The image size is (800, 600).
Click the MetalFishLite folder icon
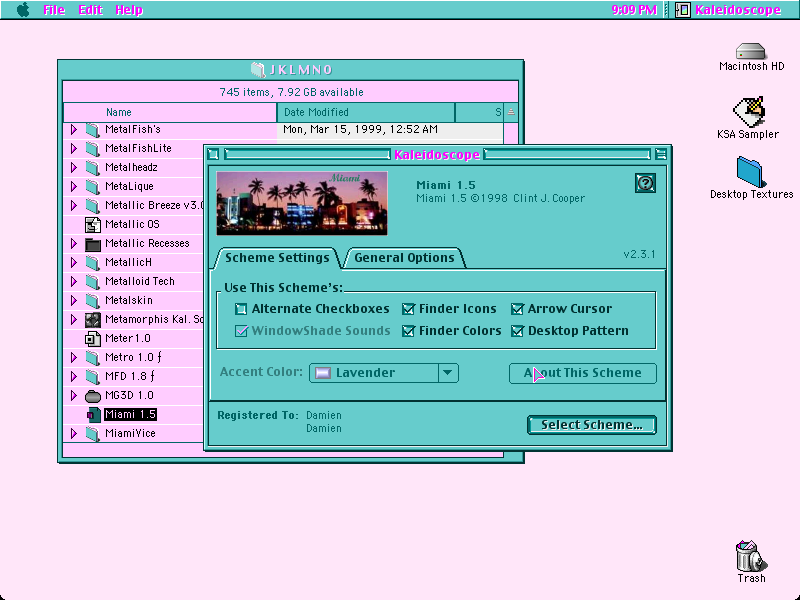tap(92, 148)
